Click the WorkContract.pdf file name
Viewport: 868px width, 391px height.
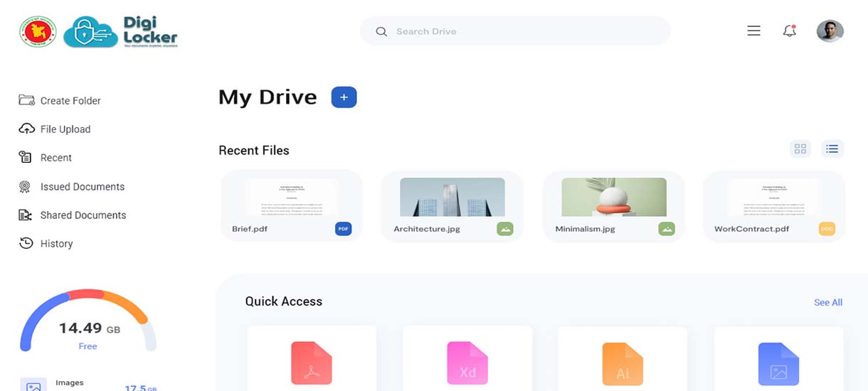point(752,229)
